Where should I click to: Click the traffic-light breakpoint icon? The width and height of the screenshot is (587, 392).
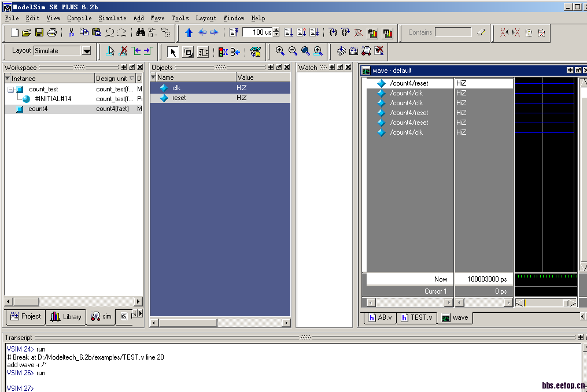[223, 52]
